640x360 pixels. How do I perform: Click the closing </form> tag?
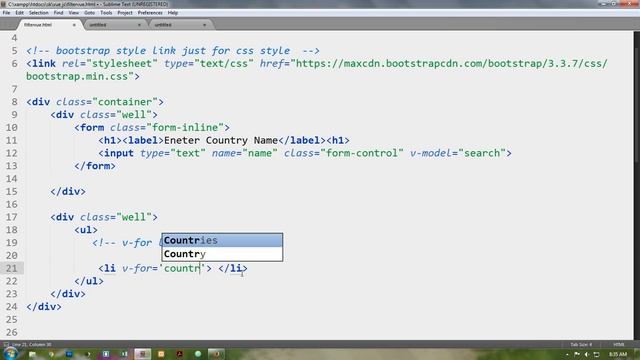95,166
